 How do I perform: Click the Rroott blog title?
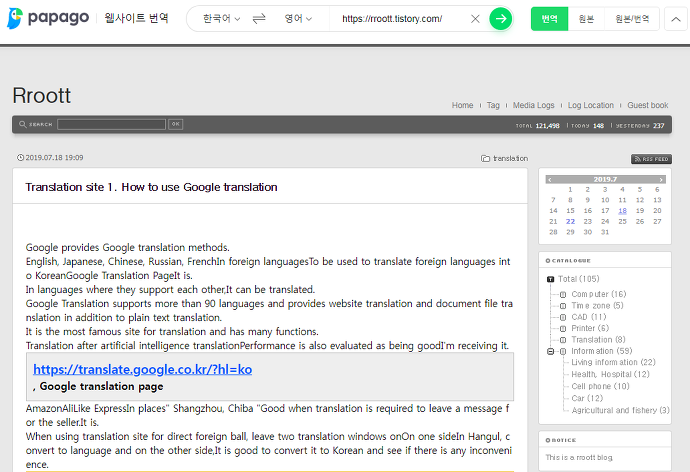coord(42,95)
